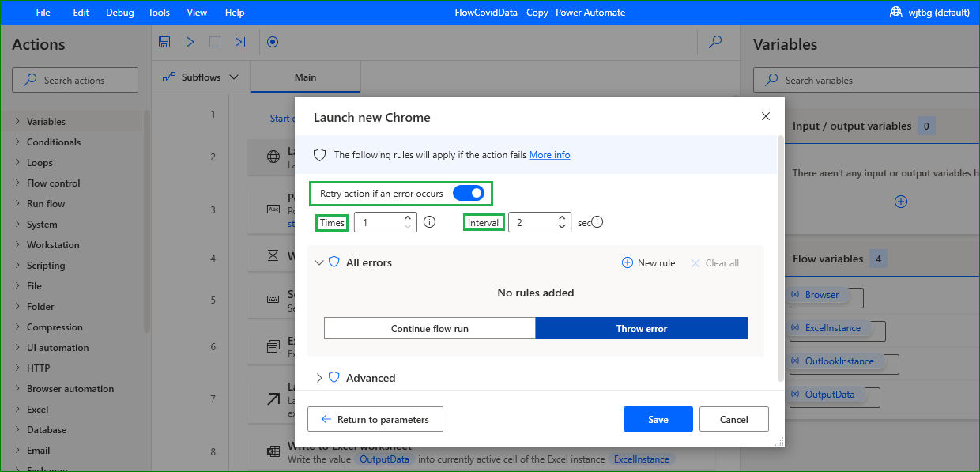Open the Tools menu
The image size is (980, 472).
159,13
